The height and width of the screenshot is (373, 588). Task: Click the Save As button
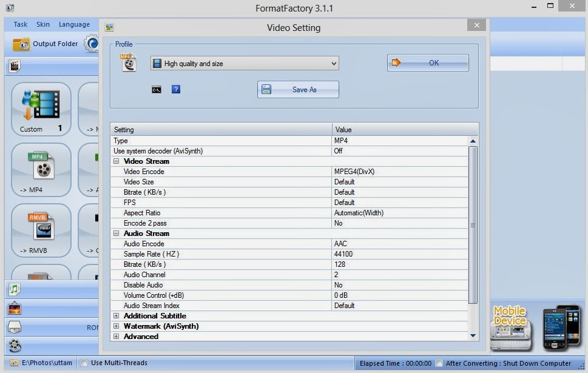click(298, 90)
